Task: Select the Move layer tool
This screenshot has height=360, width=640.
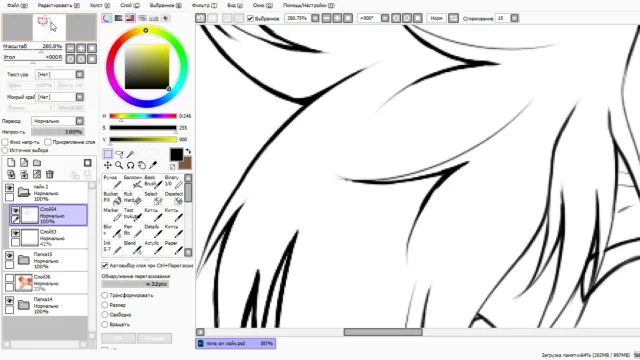Action: [108, 165]
